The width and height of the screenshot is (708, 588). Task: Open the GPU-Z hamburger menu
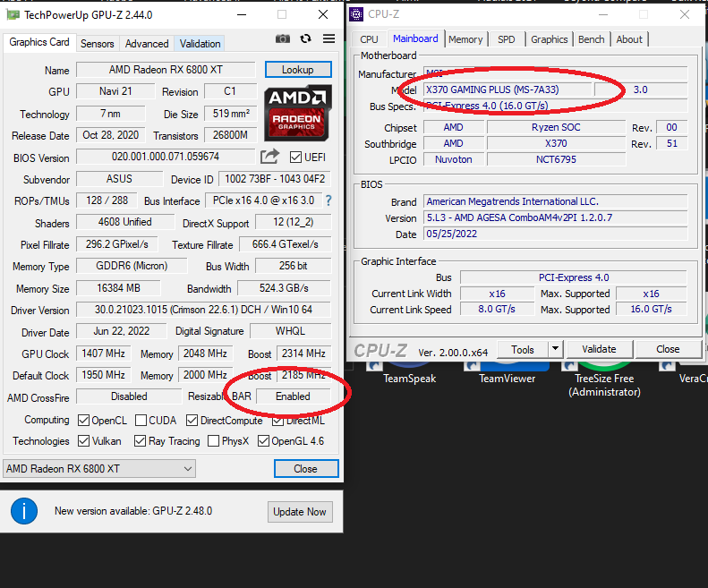point(328,38)
